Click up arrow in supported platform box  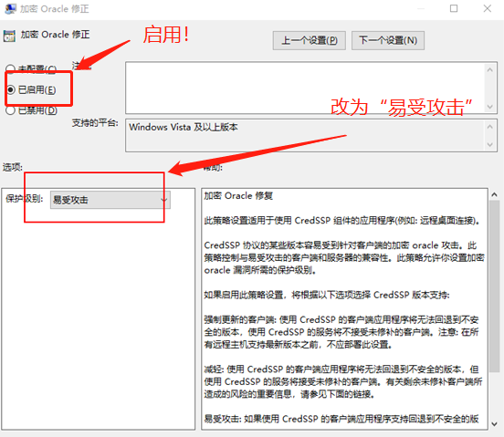pyautogui.click(x=490, y=127)
